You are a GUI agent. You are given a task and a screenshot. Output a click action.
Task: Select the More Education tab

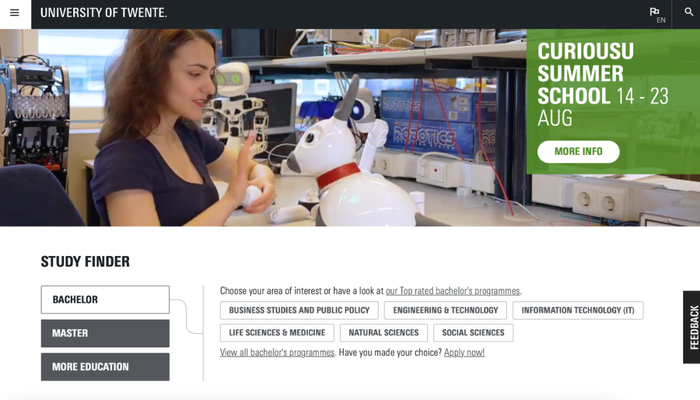point(105,367)
